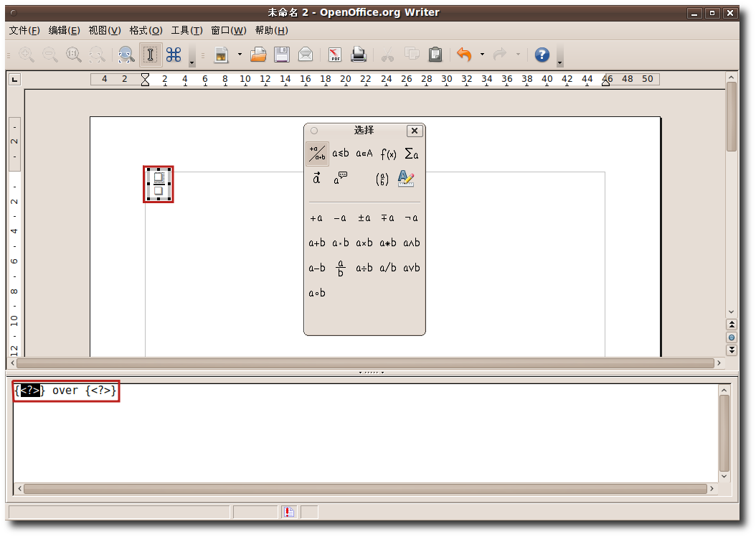This screenshot has height=537, width=756.
Task: Insert the a∘b concatenate operator
Action: (317, 293)
